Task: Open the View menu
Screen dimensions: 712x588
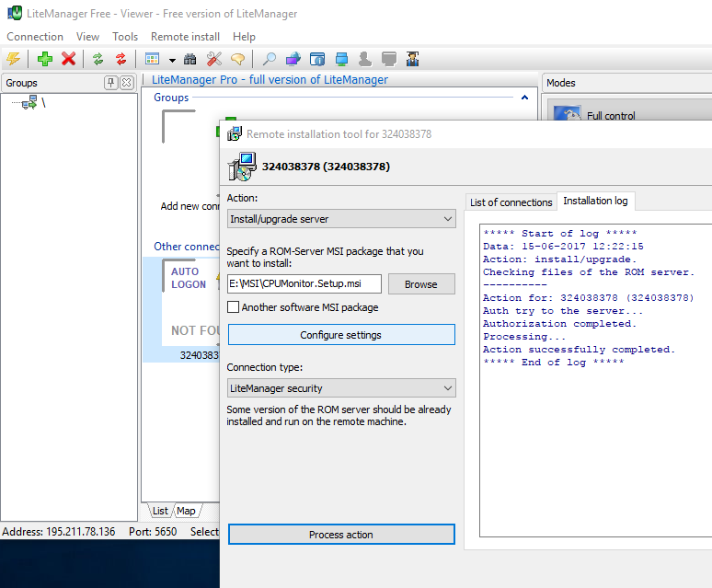Action: (87, 37)
